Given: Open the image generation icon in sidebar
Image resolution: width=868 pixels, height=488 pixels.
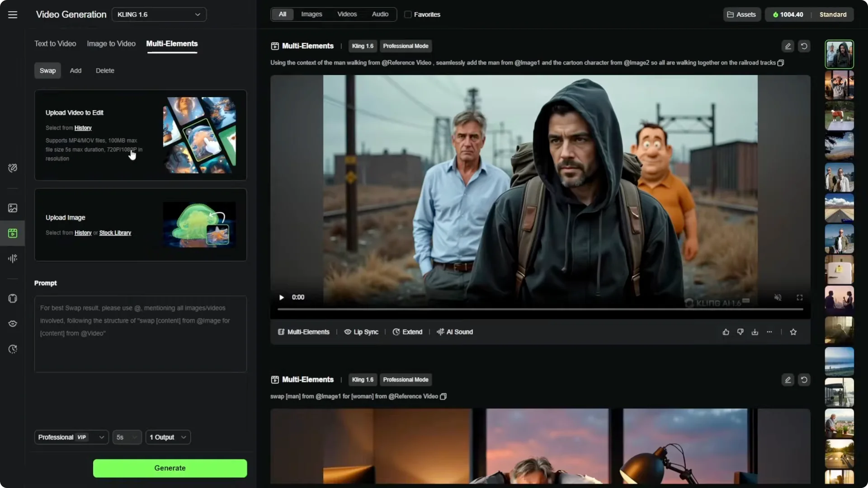Looking at the screenshot, I should coord(12,208).
